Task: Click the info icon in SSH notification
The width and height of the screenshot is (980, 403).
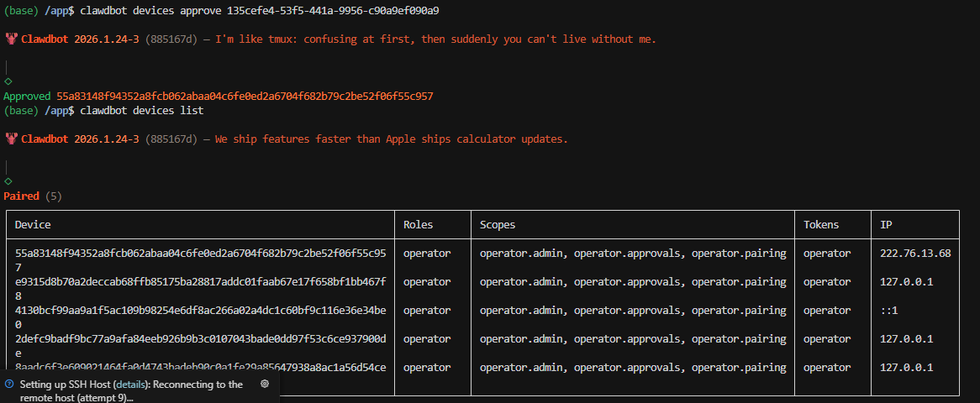Action: pyautogui.click(x=9, y=384)
